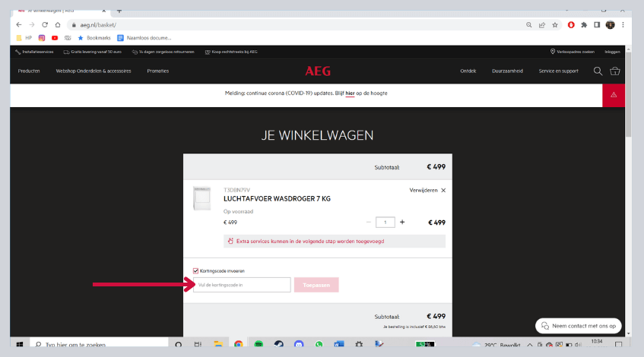Image resolution: width=644 pixels, height=357 pixels.
Task: Open the Luchtafvoer Wasdroger 7 KG title
Action: pyautogui.click(x=277, y=198)
